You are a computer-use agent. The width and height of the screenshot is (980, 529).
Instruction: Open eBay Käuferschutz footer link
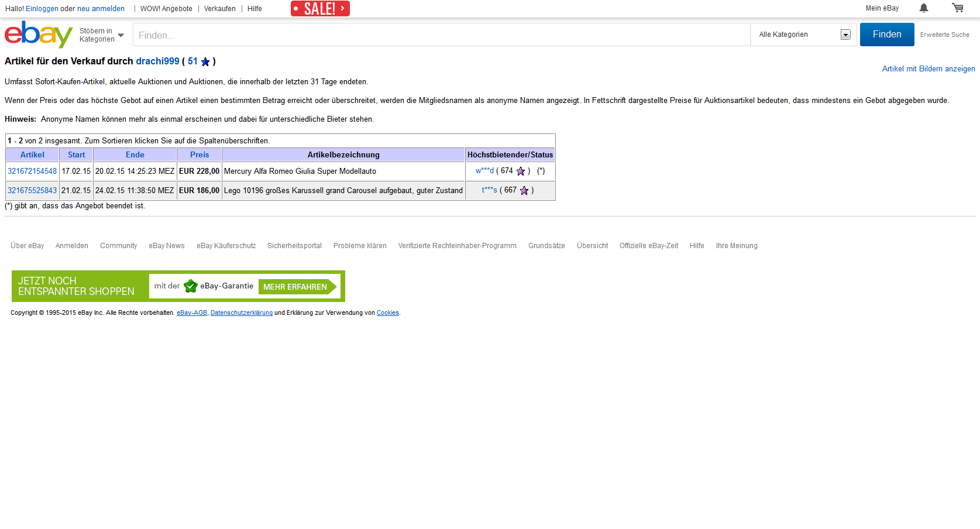tap(226, 246)
